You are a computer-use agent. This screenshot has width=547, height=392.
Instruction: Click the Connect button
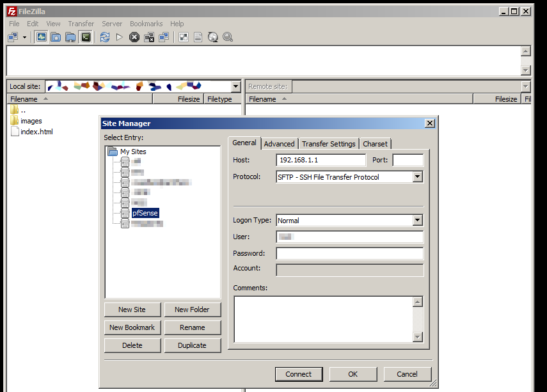pyautogui.click(x=299, y=374)
